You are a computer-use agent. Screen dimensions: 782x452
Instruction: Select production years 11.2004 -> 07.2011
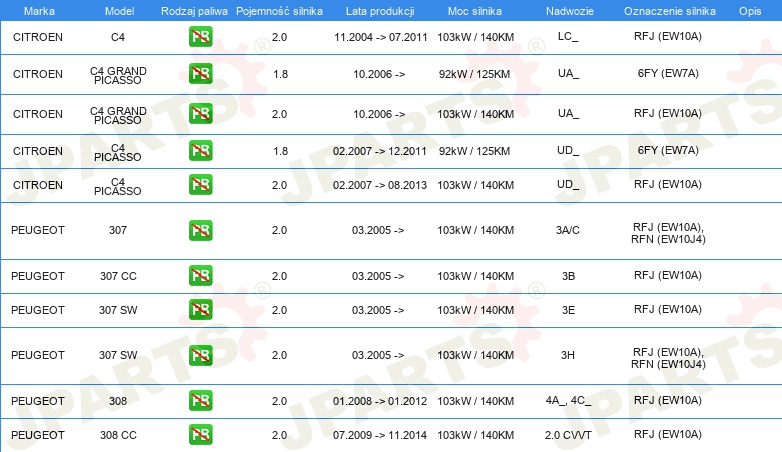[x=381, y=37]
